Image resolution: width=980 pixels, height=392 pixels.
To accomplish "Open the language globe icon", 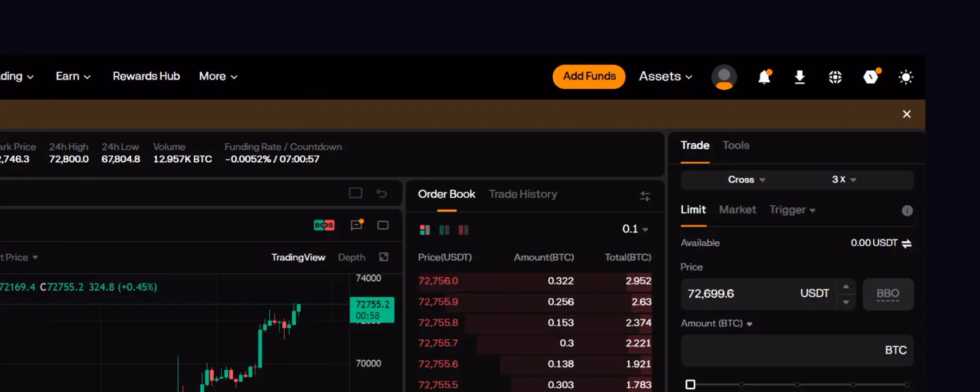I will [x=835, y=77].
